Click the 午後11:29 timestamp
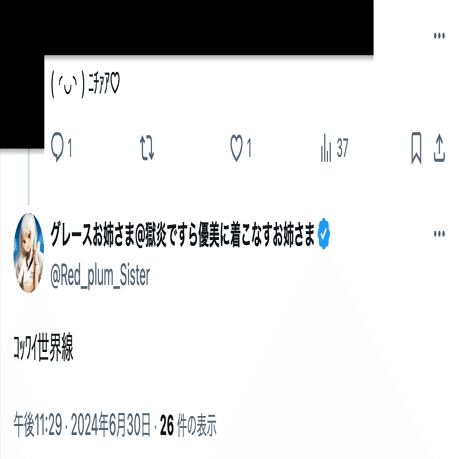Image resolution: width=459 pixels, height=459 pixels. [x=37, y=425]
